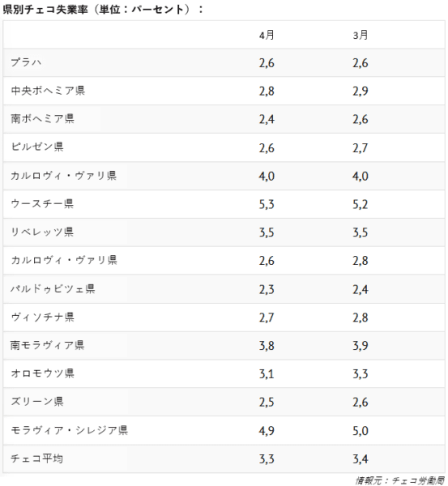This screenshot has height=486, width=448.
Task: Select the パルドゥビツェ県 row label
Action: (x=53, y=289)
